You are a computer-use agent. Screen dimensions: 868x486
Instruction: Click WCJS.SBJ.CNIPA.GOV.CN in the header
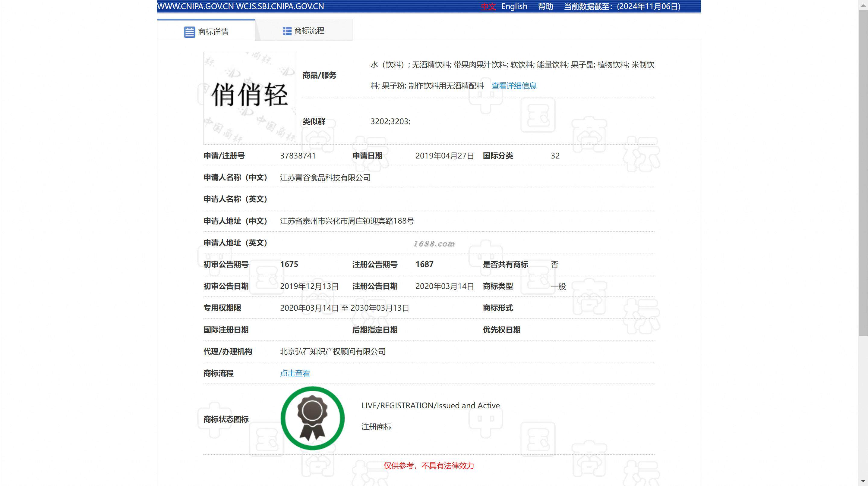[280, 6]
